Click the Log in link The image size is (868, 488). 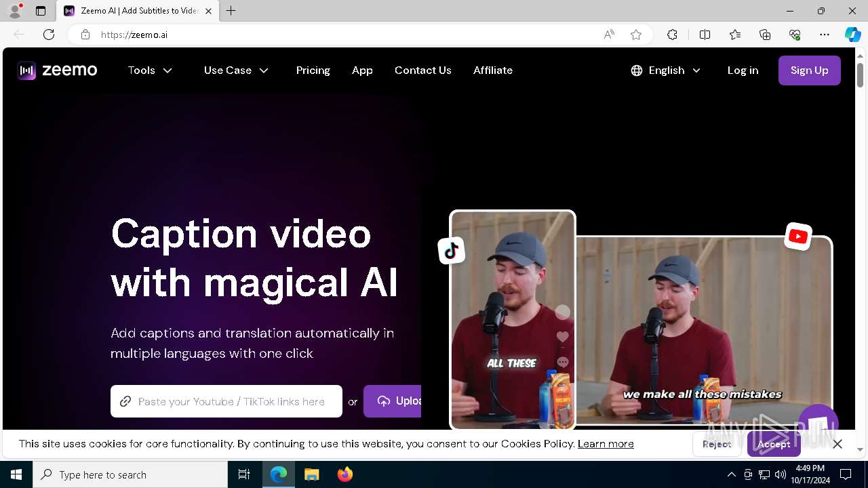coord(743,70)
